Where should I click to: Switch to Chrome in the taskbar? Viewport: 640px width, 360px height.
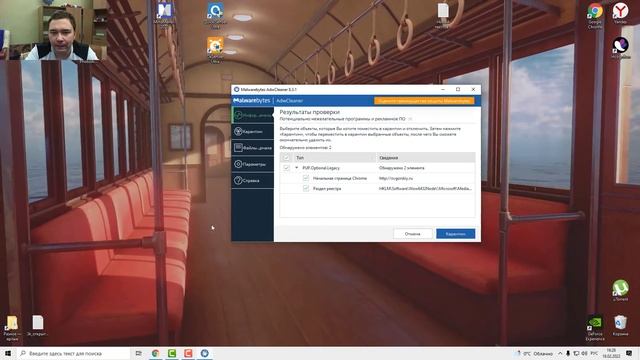coord(156,353)
